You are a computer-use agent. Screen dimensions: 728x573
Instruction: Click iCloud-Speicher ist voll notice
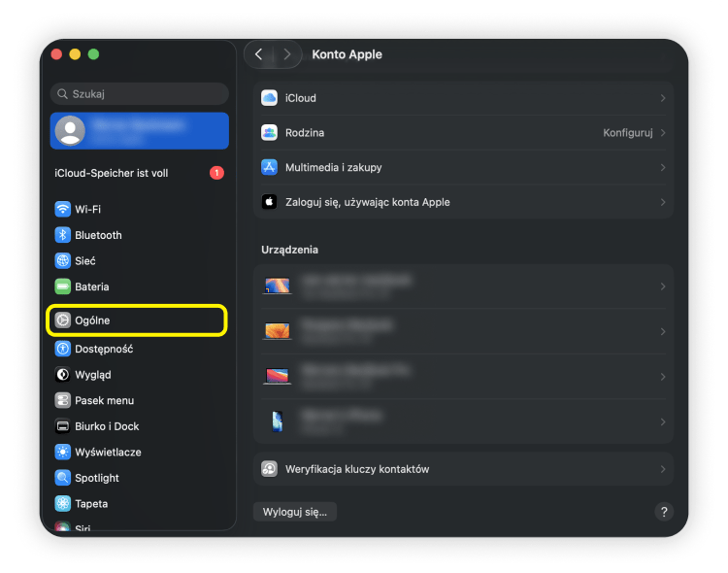(139, 173)
